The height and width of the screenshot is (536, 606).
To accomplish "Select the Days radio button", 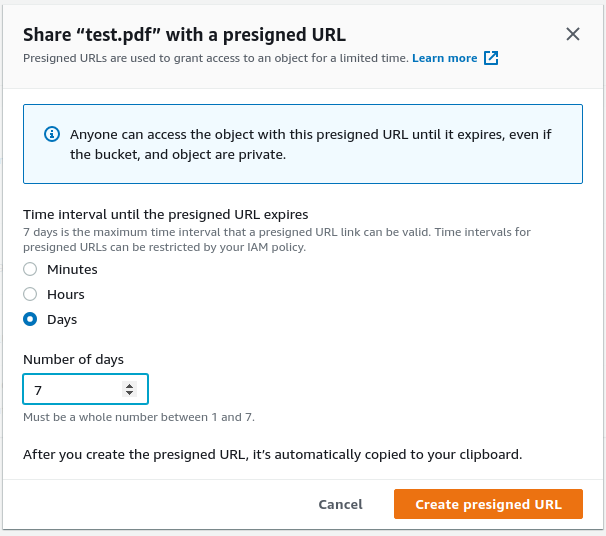I will (x=30, y=320).
